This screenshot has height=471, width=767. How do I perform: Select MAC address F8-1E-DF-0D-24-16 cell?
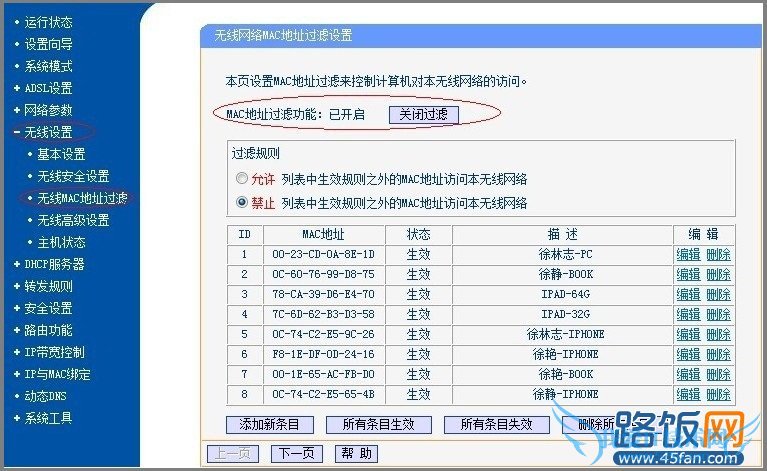tap(324, 355)
